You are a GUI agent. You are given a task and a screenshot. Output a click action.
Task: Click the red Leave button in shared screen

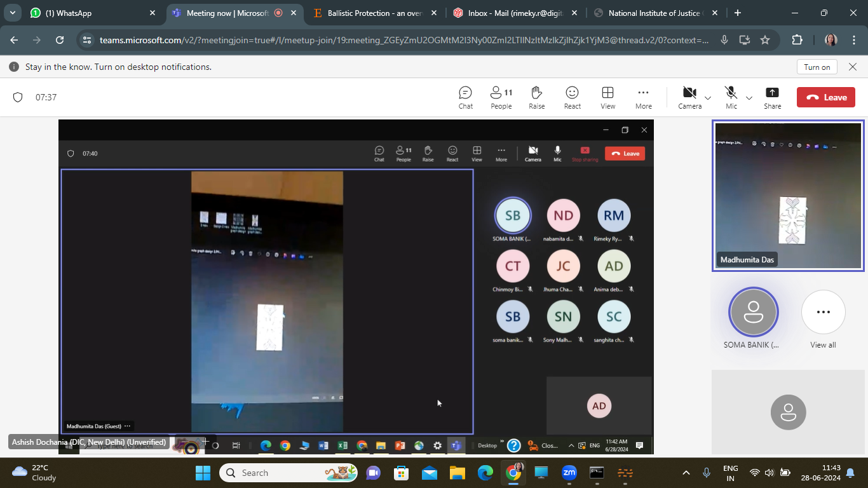pyautogui.click(x=625, y=153)
